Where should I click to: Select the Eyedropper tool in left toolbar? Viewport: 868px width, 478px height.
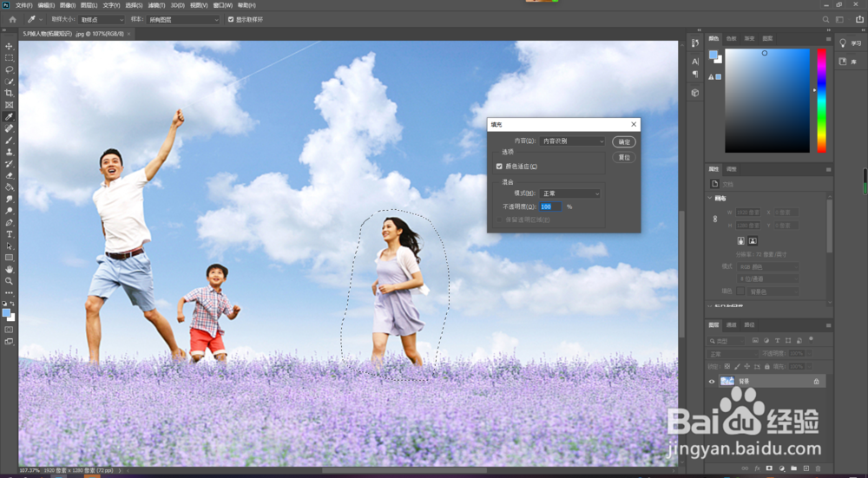point(9,117)
